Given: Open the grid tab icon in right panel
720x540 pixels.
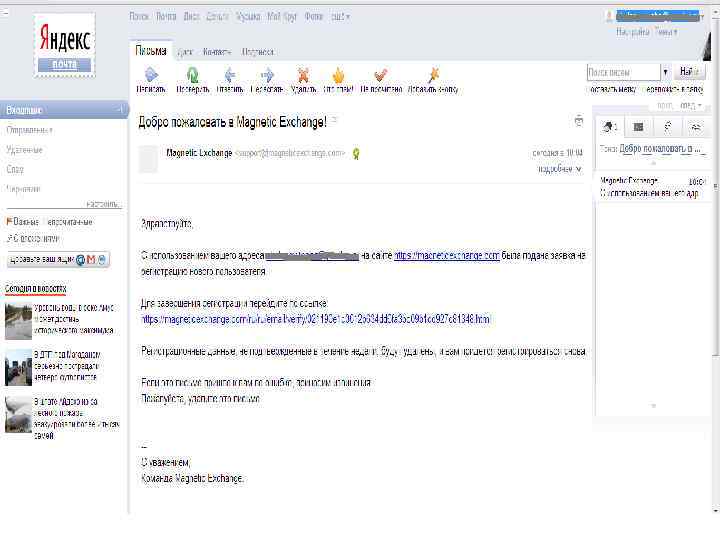Looking at the screenshot, I should (x=638, y=126).
